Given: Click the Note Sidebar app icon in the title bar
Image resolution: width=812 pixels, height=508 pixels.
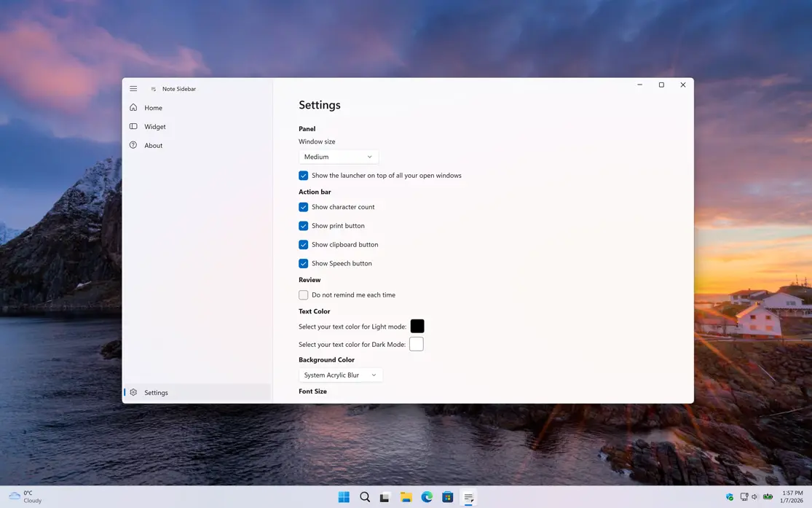Looking at the screenshot, I should (153, 88).
